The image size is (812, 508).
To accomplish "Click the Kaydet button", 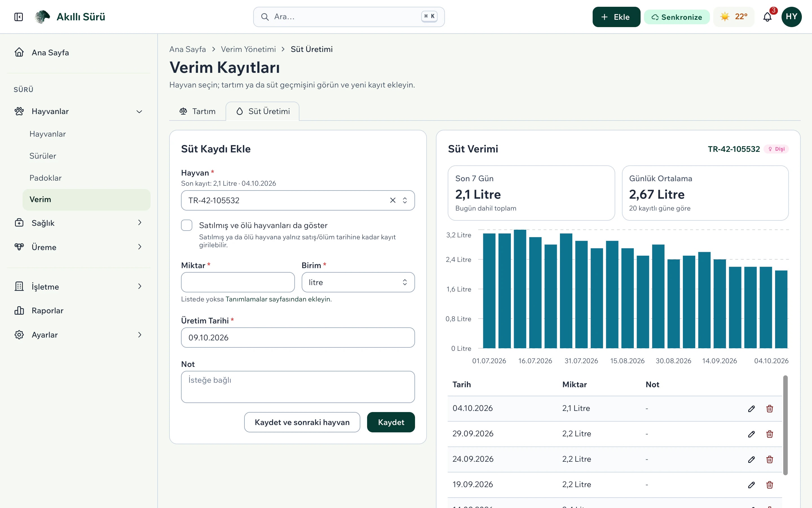I will [x=391, y=422].
